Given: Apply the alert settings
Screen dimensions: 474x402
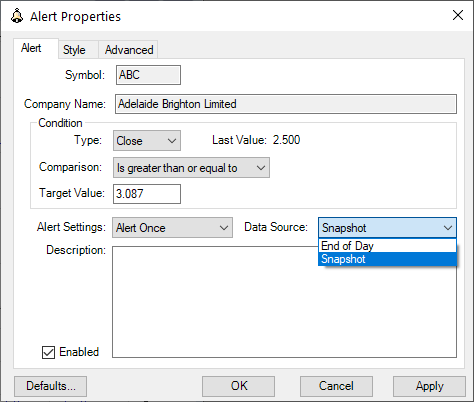Looking at the screenshot, I should click(429, 386).
